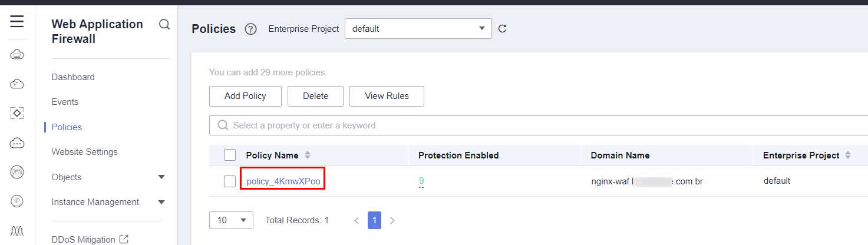Click the VPN service icon in left rail
The width and height of the screenshot is (868, 245).
pyautogui.click(x=17, y=172)
